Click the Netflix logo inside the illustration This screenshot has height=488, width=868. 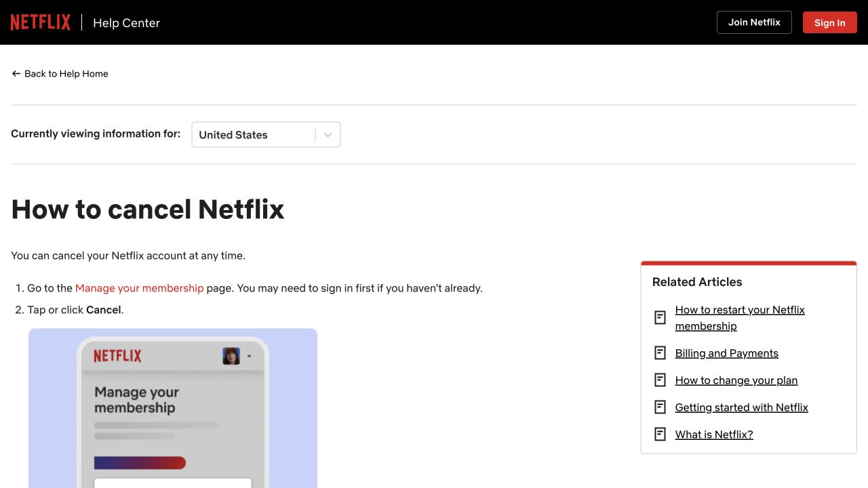coord(117,356)
